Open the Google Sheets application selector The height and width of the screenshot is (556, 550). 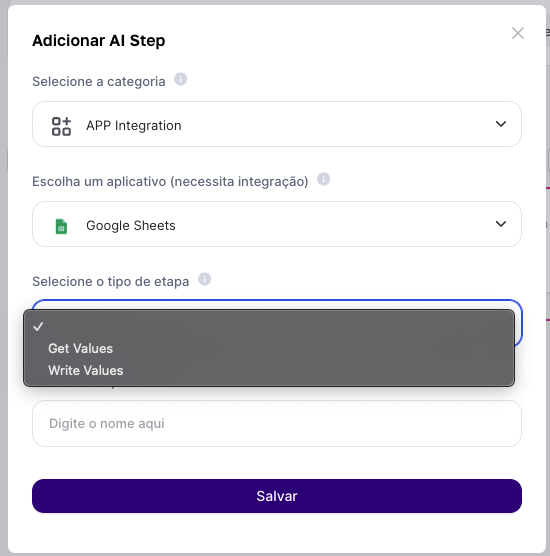click(x=277, y=224)
